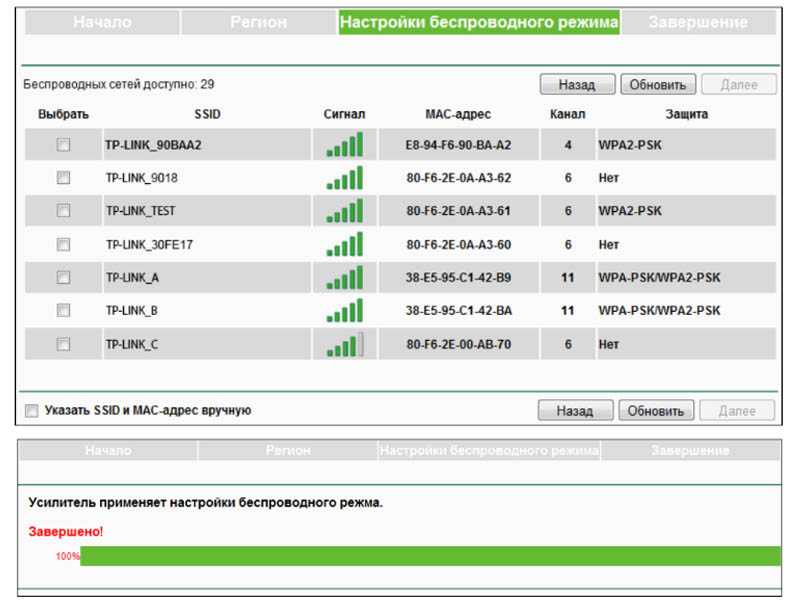Choose TP-LINK_30FE17 via its checkbox
Image resolution: width=800 pixels, height=605 pixels.
point(63,244)
